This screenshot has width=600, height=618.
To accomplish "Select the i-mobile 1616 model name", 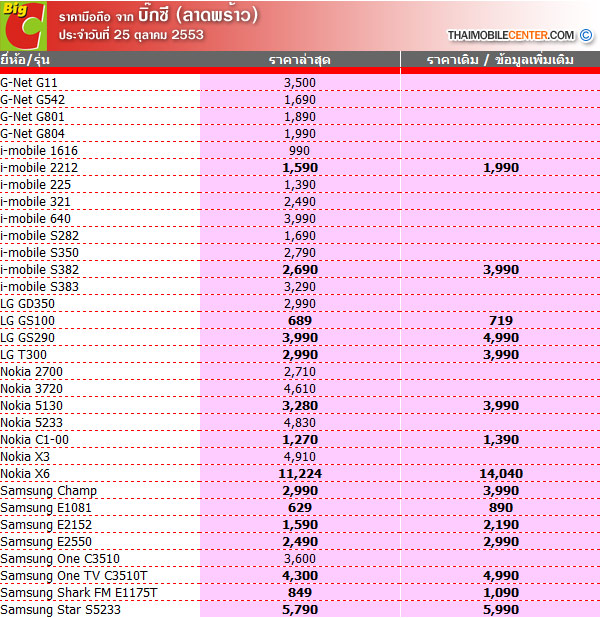I will pyautogui.click(x=39, y=151).
